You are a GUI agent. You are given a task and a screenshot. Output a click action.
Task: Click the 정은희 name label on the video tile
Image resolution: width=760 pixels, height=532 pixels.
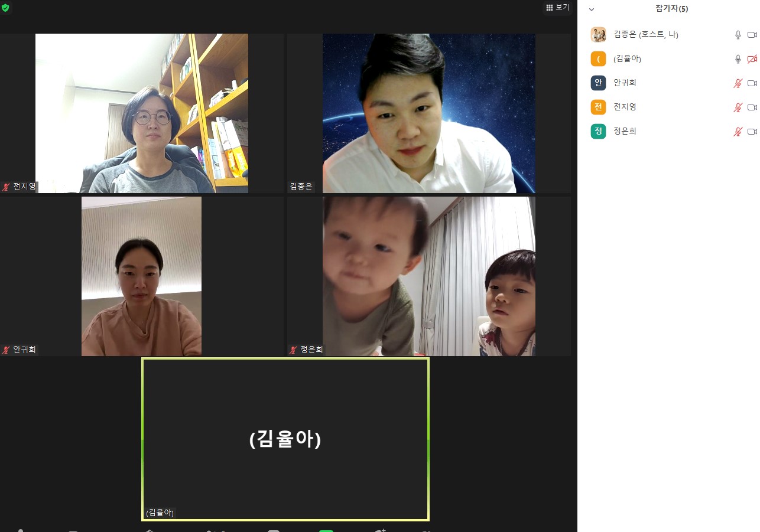point(311,350)
